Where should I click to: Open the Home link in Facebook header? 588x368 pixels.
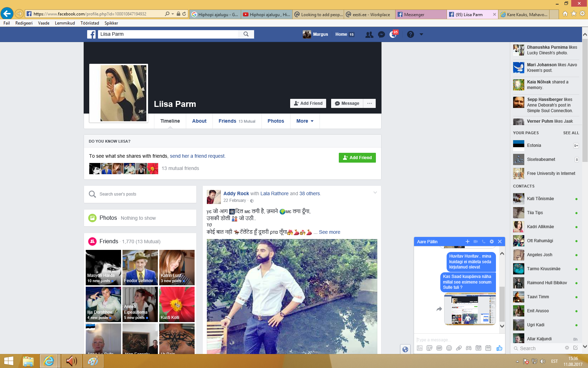tap(345, 34)
